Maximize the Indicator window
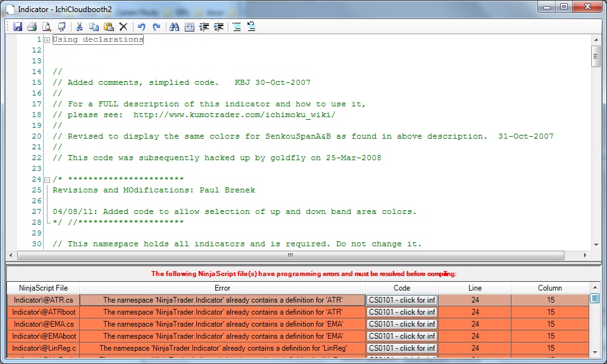Viewport: 607px width, 364px height. tap(563, 6)
